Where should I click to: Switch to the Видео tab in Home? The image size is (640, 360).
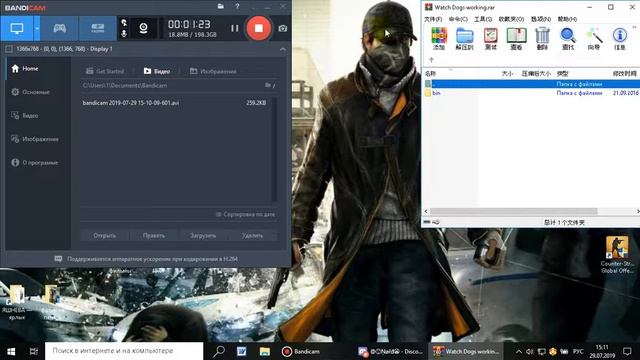157,71
